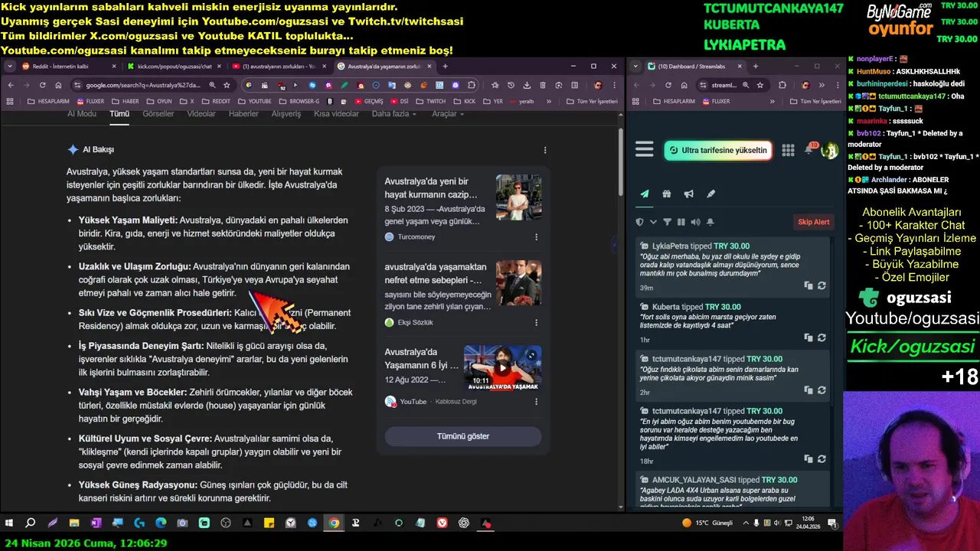The image size is (980, 551).
Task: Reload the Streamlabs dashboard page
Action: [x=668, y=85]
